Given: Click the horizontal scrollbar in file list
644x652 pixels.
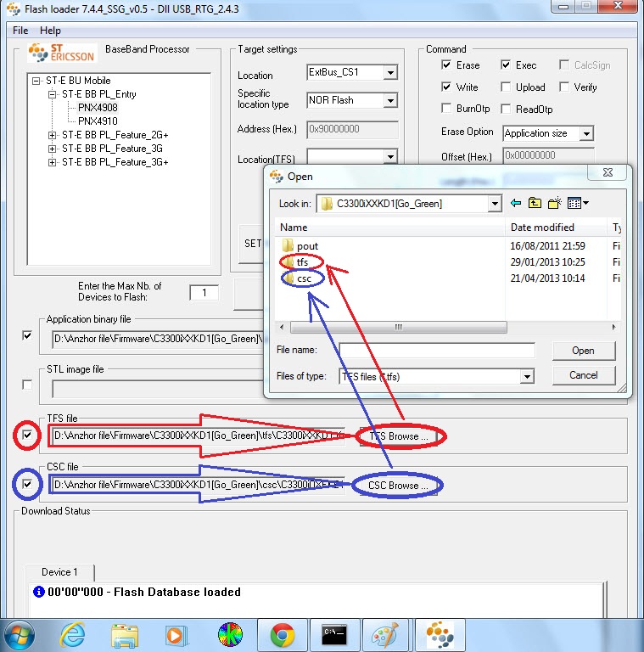Looking at the screenshot, I should [x=399, y=327].
